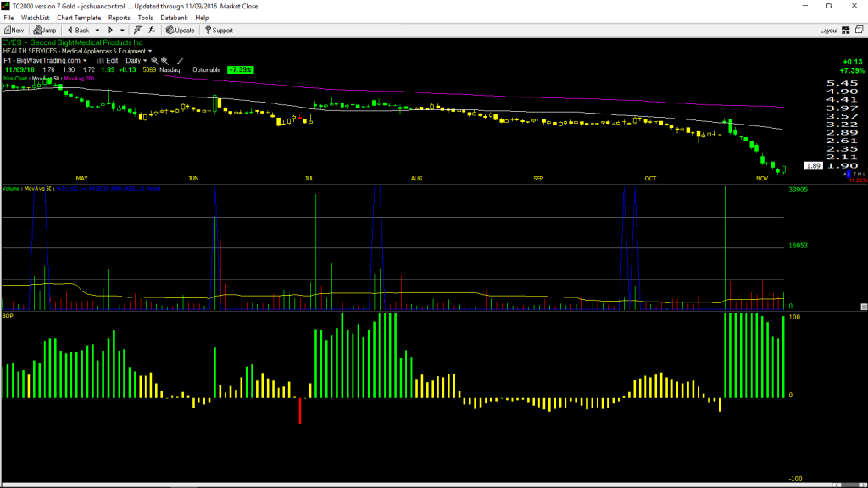Click the Price Chart legend label
868x488 pixels.
point(14,79)
